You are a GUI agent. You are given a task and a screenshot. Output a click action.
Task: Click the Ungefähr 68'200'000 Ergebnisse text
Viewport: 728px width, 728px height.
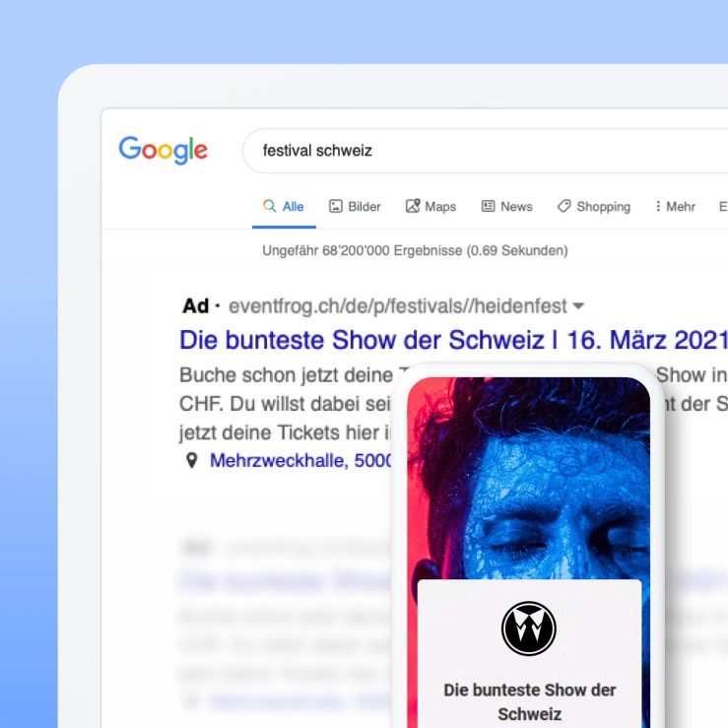[415, 251]
